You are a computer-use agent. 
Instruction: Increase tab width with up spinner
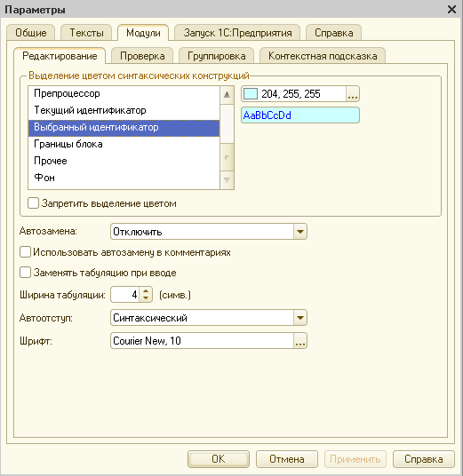(x=146, y=290)
